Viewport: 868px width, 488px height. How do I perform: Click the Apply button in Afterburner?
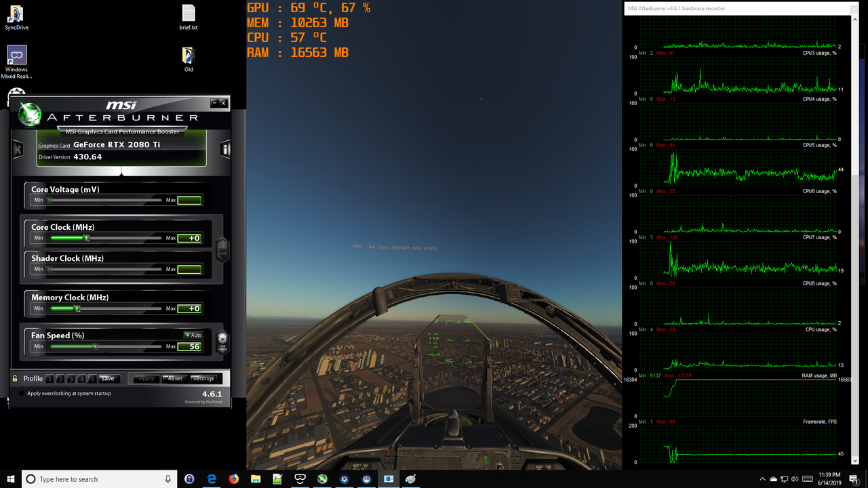146,379
